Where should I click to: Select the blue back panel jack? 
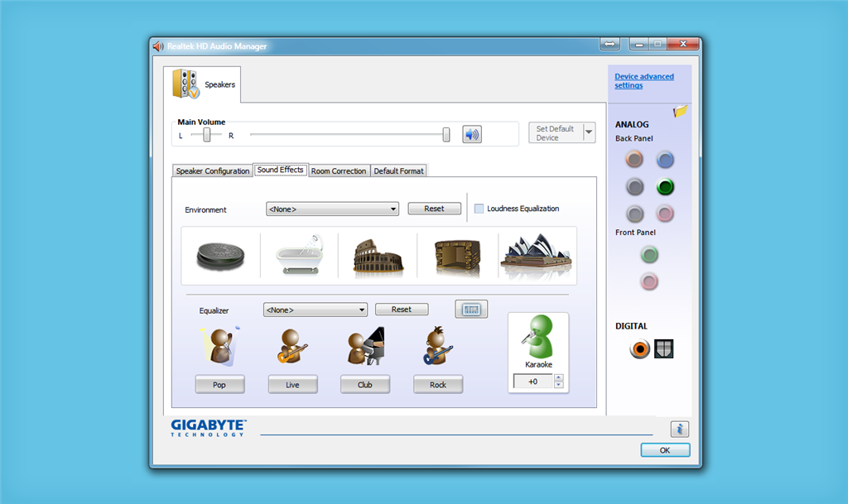665,160
